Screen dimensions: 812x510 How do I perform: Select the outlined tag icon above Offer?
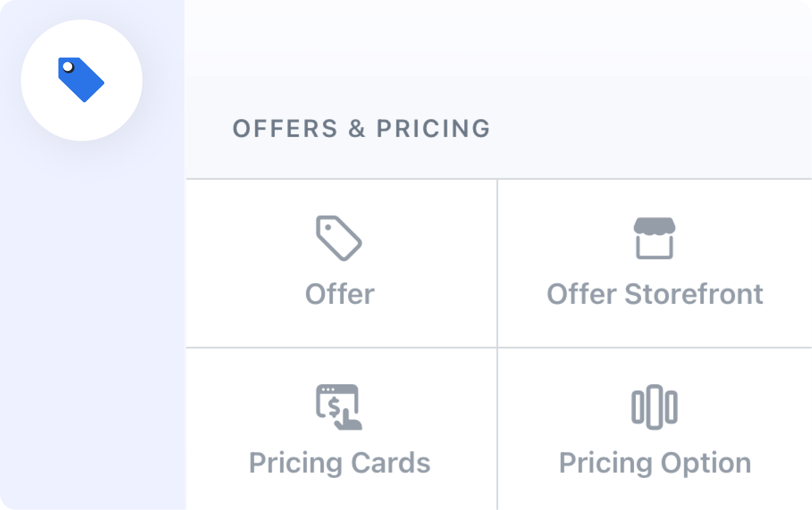tap(339, 238)
